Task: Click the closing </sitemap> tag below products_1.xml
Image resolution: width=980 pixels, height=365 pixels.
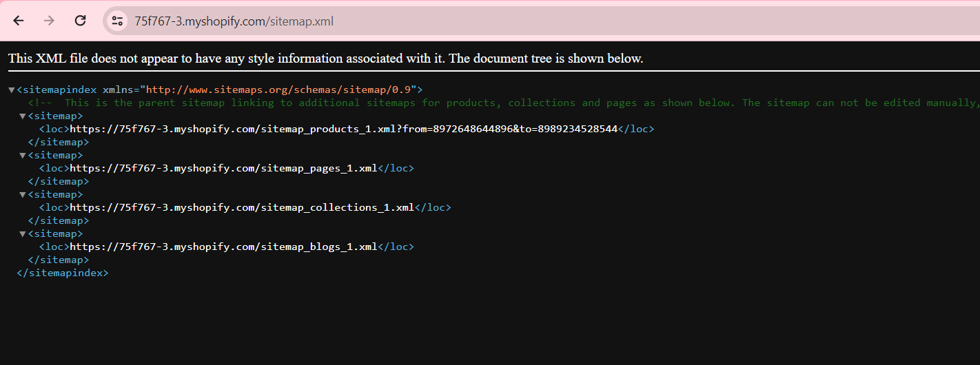Action: (59, 142)
